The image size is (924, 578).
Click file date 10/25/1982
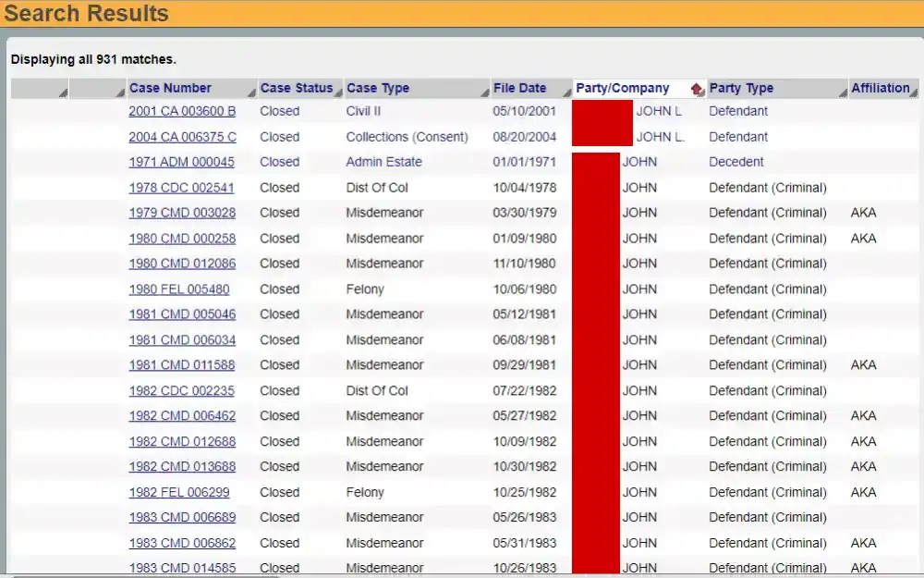tap(524, 492)
